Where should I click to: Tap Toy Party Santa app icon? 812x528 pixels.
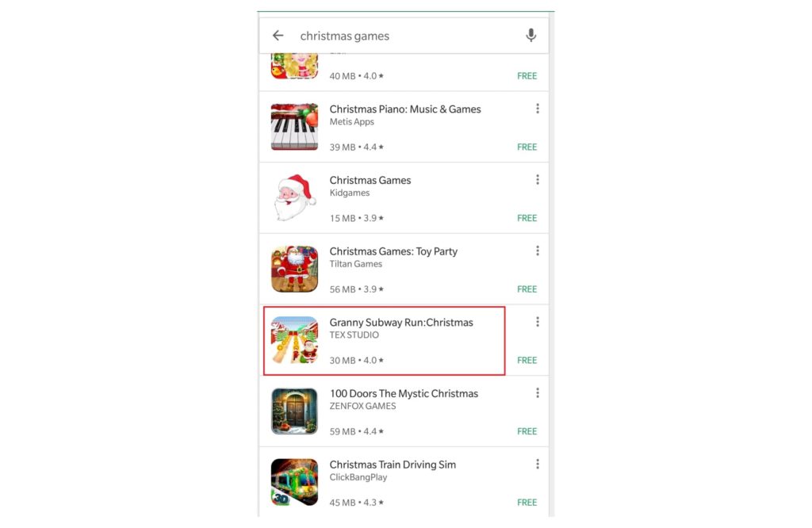(x=294, y=270)
